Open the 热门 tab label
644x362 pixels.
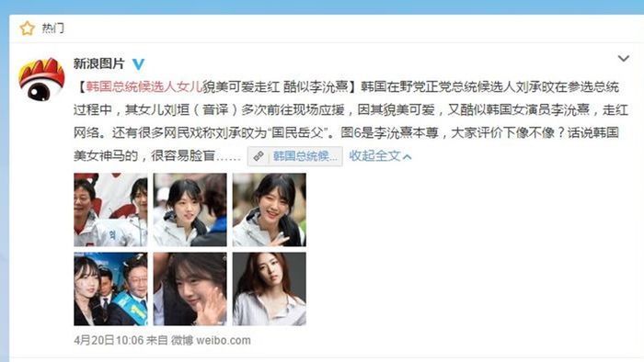point(53,28)
